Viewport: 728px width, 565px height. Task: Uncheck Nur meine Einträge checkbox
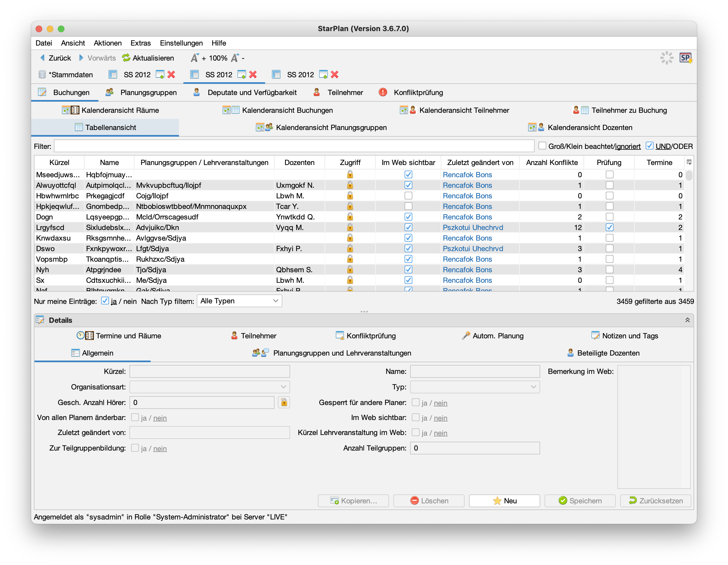pyautogui.click(x=105, y=301)
